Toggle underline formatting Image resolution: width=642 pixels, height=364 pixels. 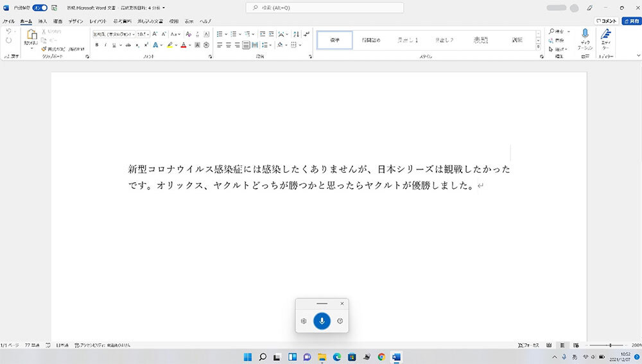(114, 45)
